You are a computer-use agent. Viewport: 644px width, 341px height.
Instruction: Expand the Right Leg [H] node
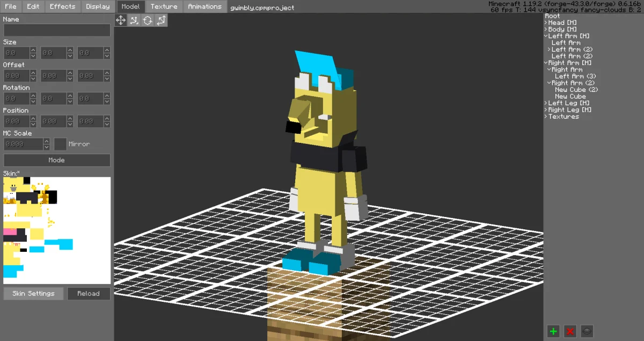546,110
